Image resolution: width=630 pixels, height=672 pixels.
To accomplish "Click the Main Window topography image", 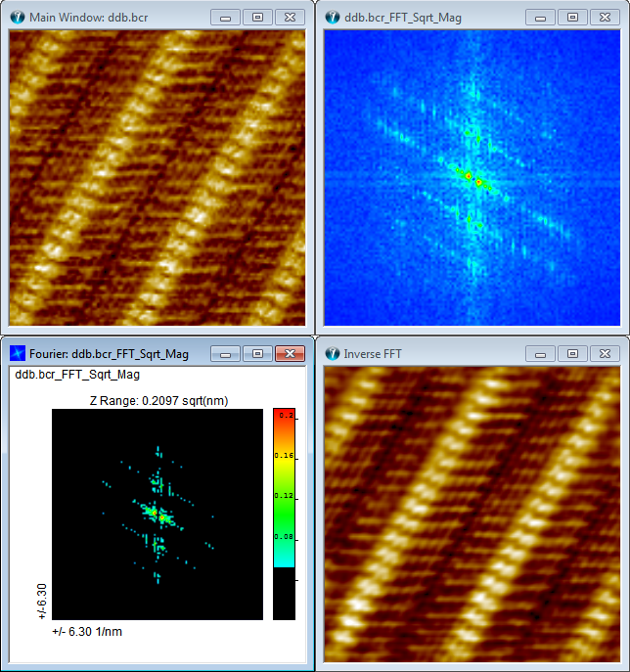I will (157, 178).
